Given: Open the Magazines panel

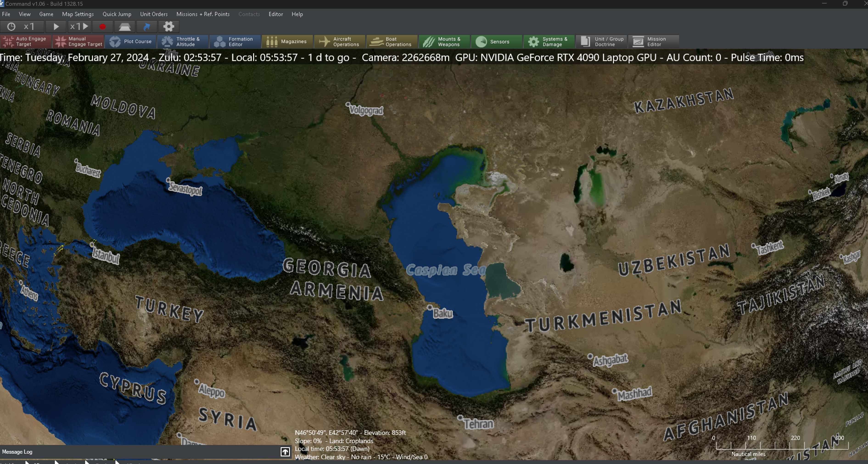Looking at the screenshot, I should pyautogui.click(x=287, y=42).
